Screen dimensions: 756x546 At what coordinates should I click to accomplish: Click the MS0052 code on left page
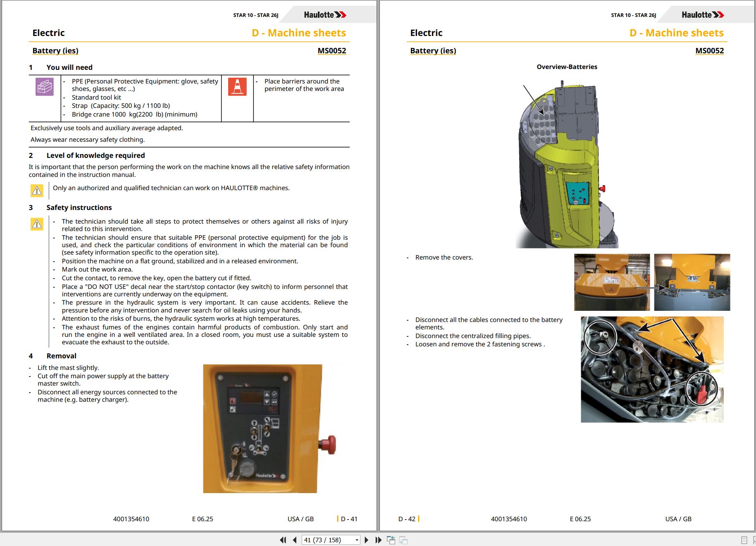[332, 51]
